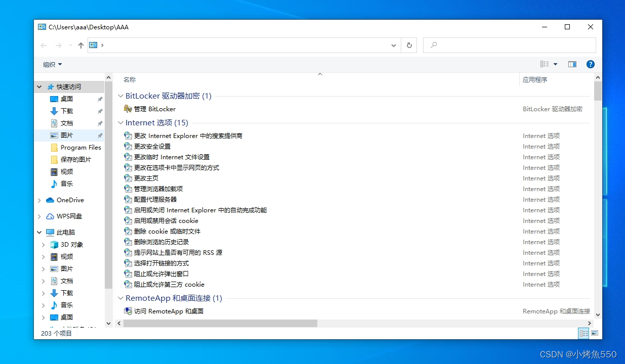Select 提示网站上是否有可用的 RSS 源
Screen dimensions: 625x364
[178, 252]
